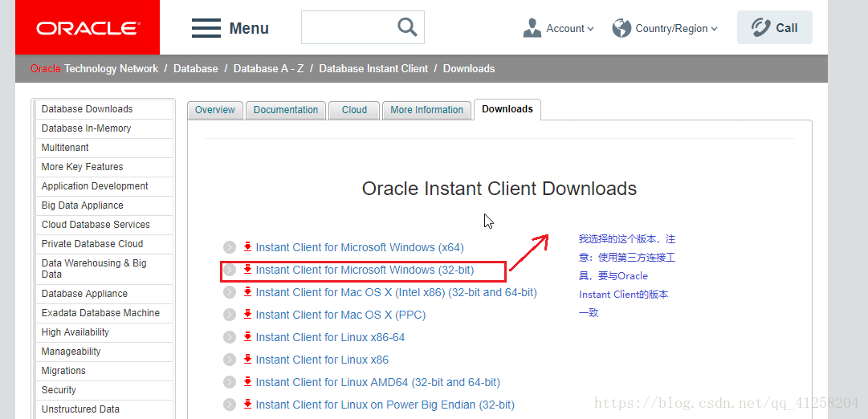Screen dimensions: 868x419
Task: Open Instant Client for Mac OS X (Intel x86) link
Action: tap(397, 292)
